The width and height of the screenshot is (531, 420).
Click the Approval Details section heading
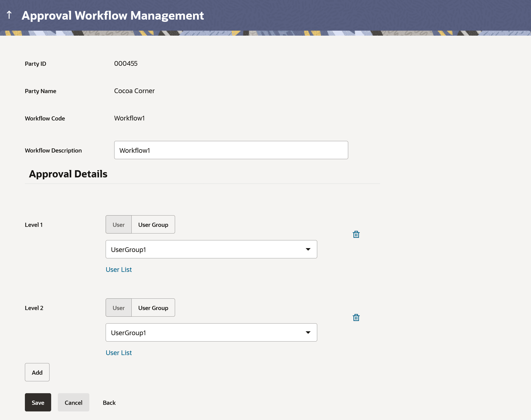pos(68,174)
